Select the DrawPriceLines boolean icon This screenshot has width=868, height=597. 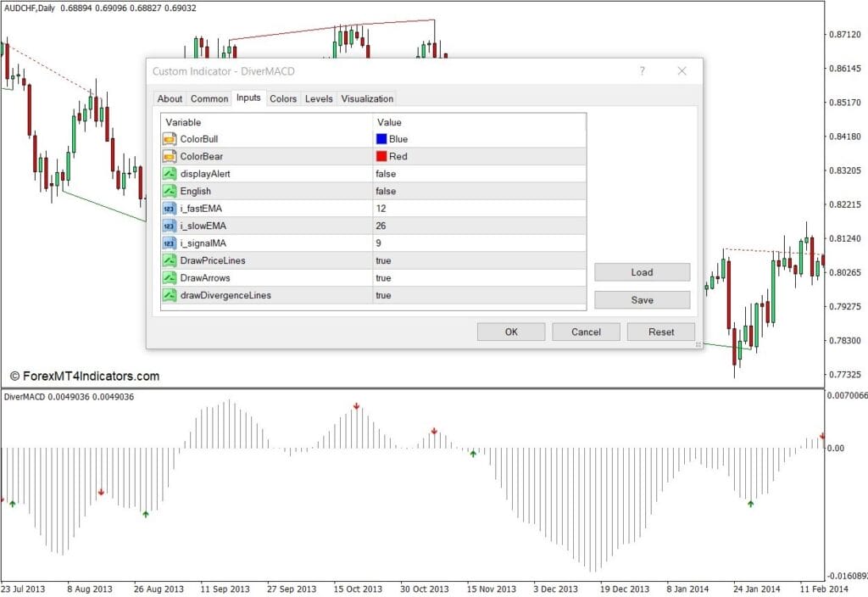[169, 260]
